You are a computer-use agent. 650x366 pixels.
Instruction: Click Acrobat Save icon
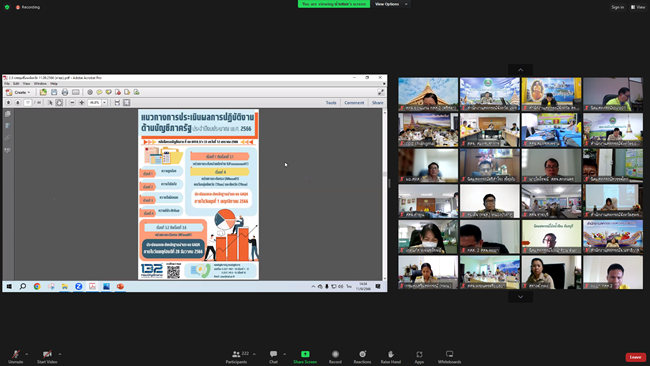coord(54,92)
